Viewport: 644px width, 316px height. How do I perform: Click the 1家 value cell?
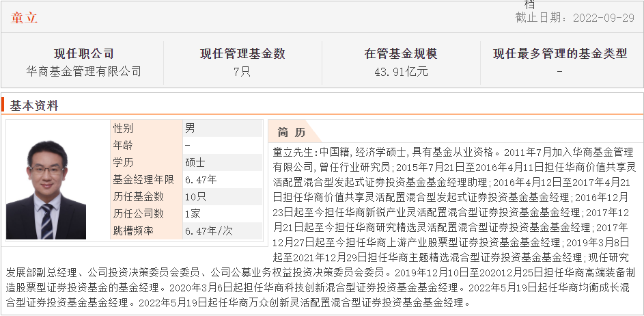click(x=222, y=213)
